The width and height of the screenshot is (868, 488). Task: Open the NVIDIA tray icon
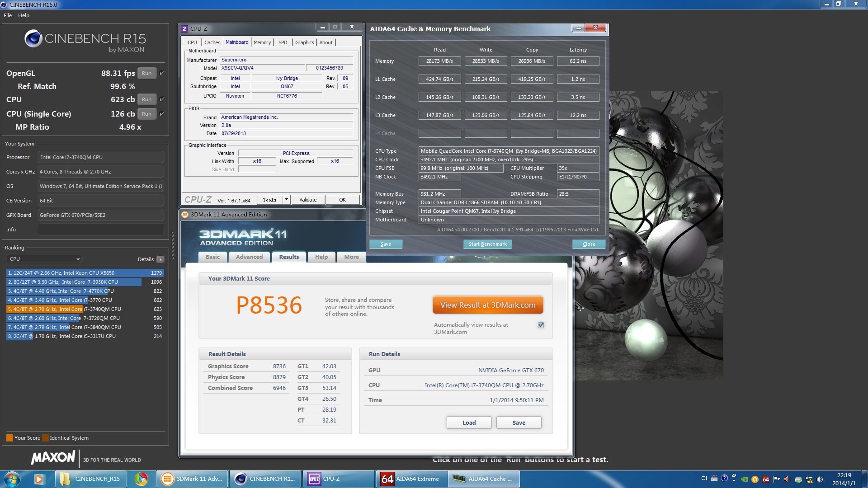744,479
